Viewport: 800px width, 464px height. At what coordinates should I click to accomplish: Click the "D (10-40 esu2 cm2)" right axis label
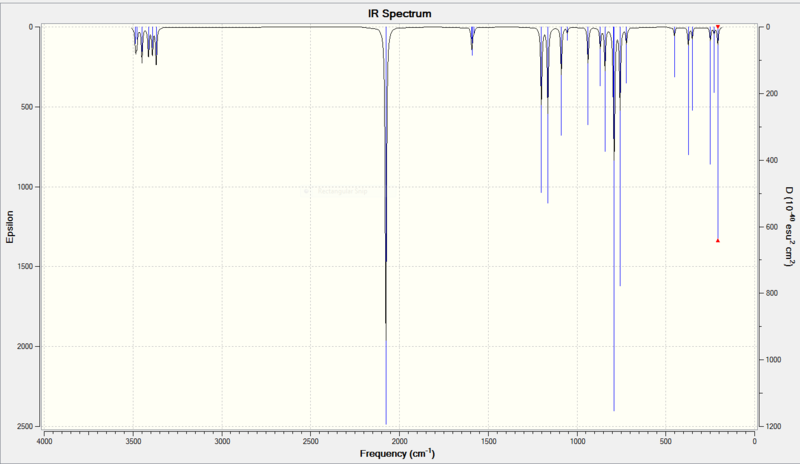click(789, 227)
